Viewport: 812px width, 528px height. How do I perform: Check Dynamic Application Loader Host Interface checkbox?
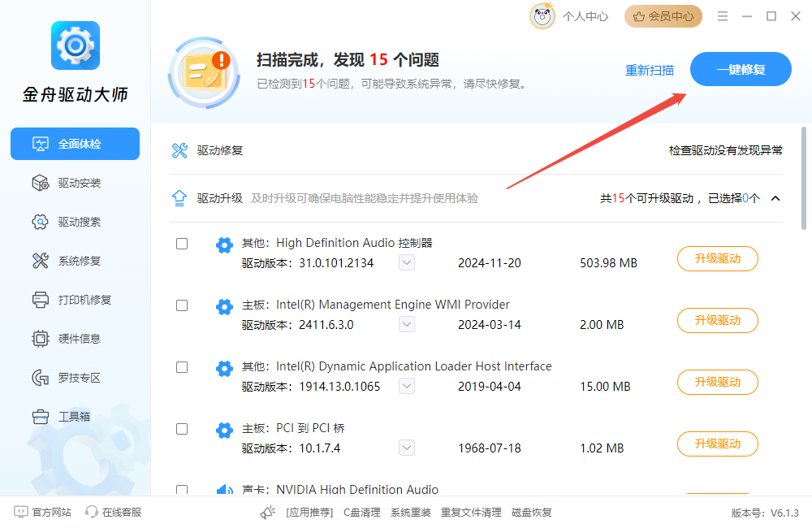[x=182, y=367]
